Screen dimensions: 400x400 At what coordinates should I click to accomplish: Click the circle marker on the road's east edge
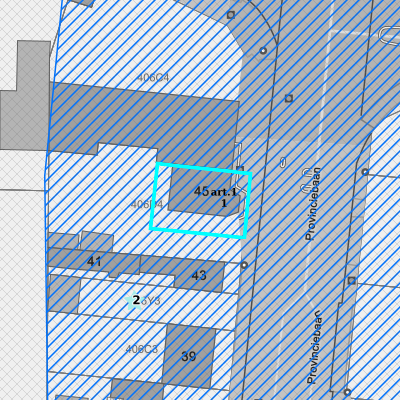[365, 172]
